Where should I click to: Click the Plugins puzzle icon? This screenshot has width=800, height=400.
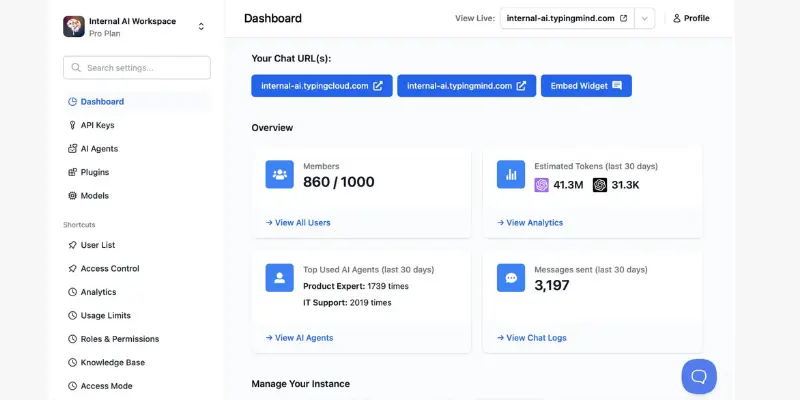click(x=72, y=172)
